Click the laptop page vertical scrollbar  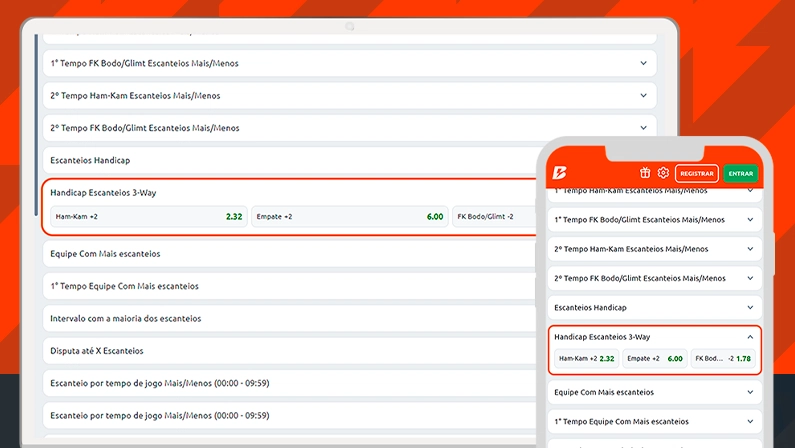[36, 125]
